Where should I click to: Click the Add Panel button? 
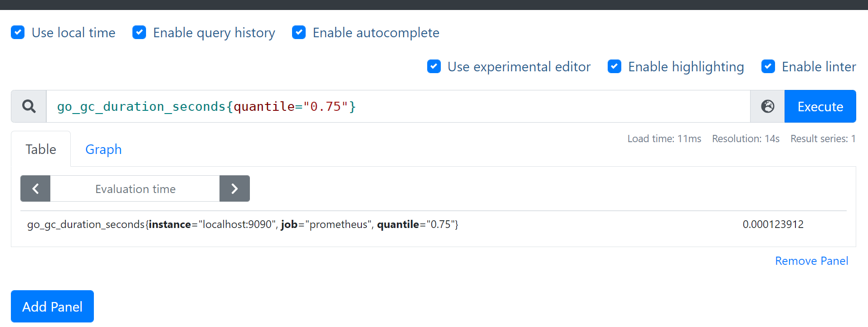coord(52,307)
